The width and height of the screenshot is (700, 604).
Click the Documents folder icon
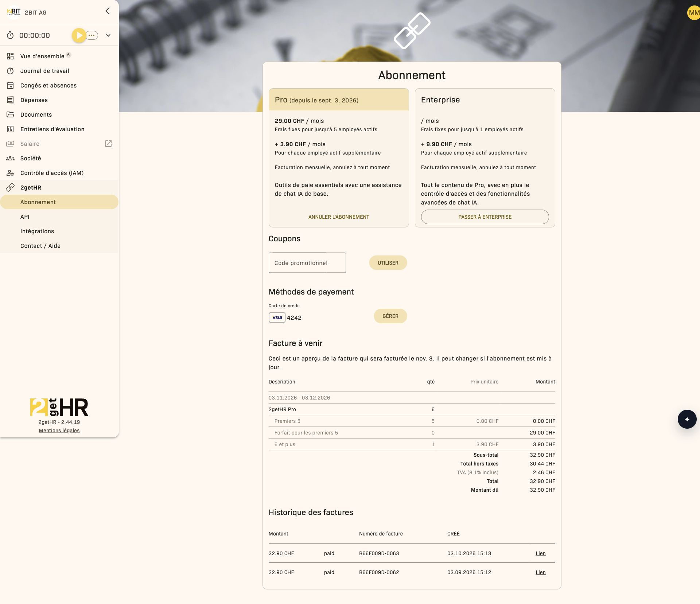click(x=10, y=114)
